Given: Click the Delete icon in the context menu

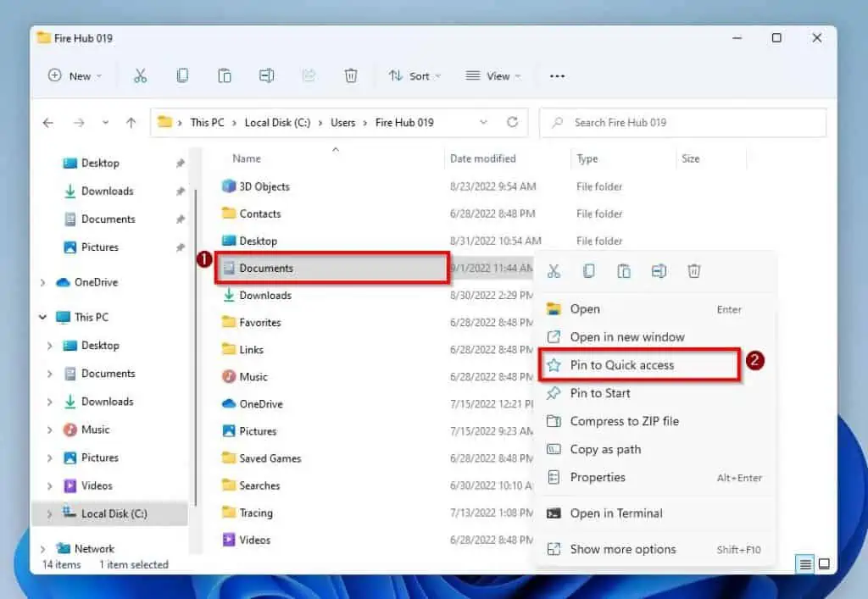Looking at the screenshot, I should pyautogui.click(x=694, y=271).
